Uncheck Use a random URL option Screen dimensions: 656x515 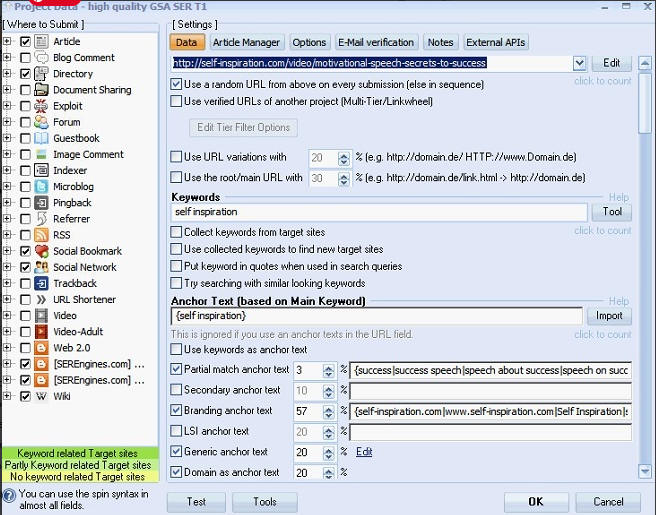click(x=177, y=85)
